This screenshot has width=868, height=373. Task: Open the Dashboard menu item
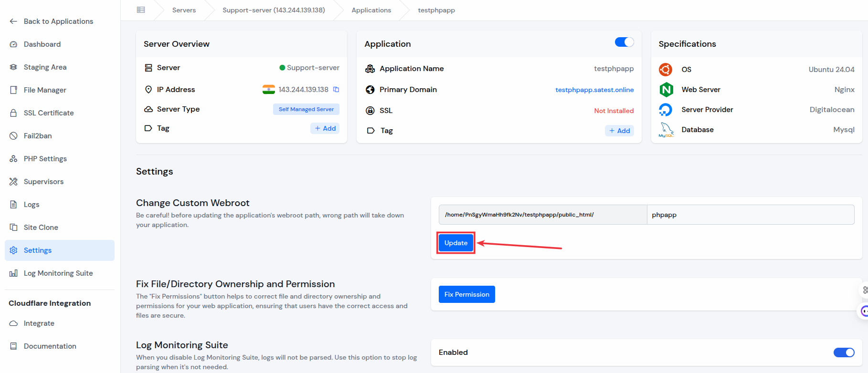60,44
